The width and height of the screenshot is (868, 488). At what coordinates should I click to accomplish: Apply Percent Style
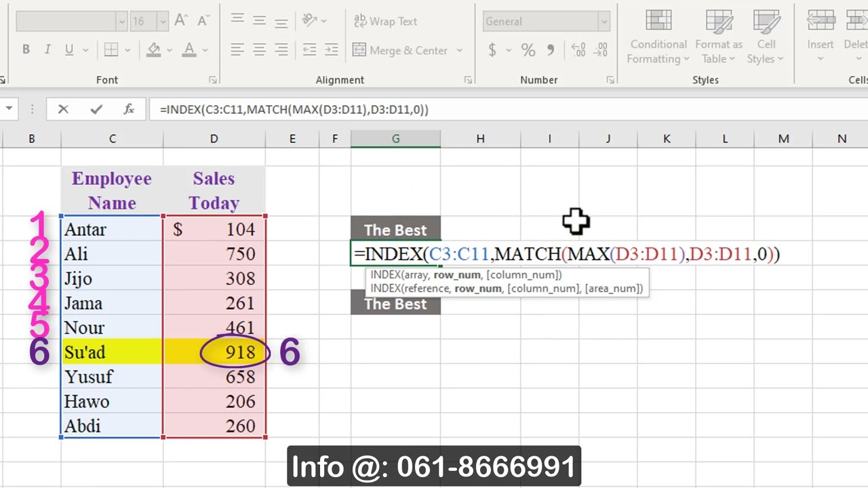coord(528,50)
